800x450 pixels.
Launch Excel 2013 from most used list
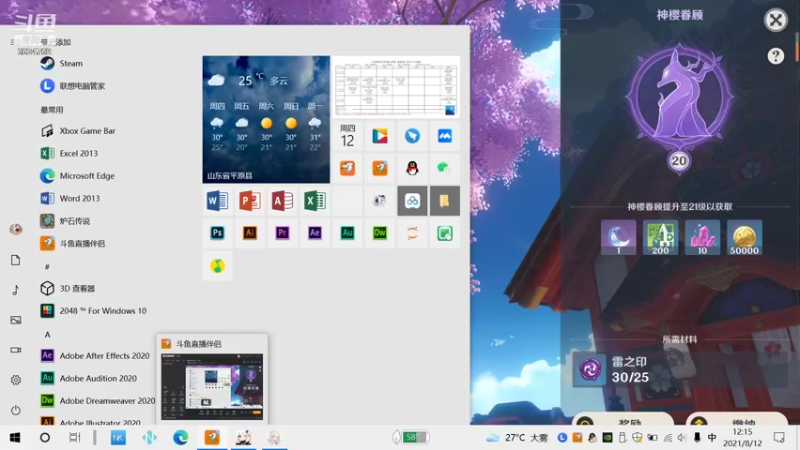tap(69, 153)
